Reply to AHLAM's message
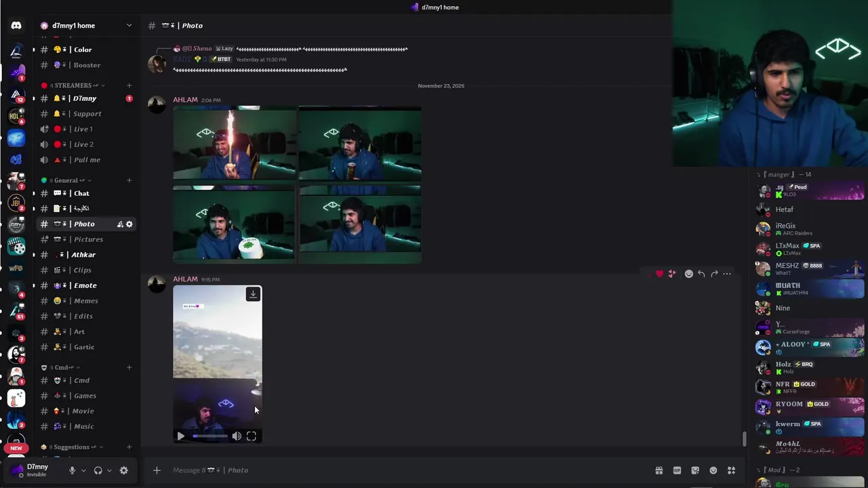This screenshot has height=488, width=868. pos(701,274)
